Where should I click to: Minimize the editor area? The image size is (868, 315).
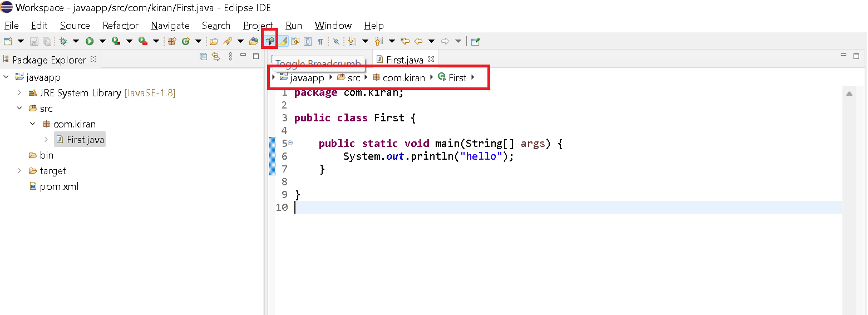[x=844, y=56]
